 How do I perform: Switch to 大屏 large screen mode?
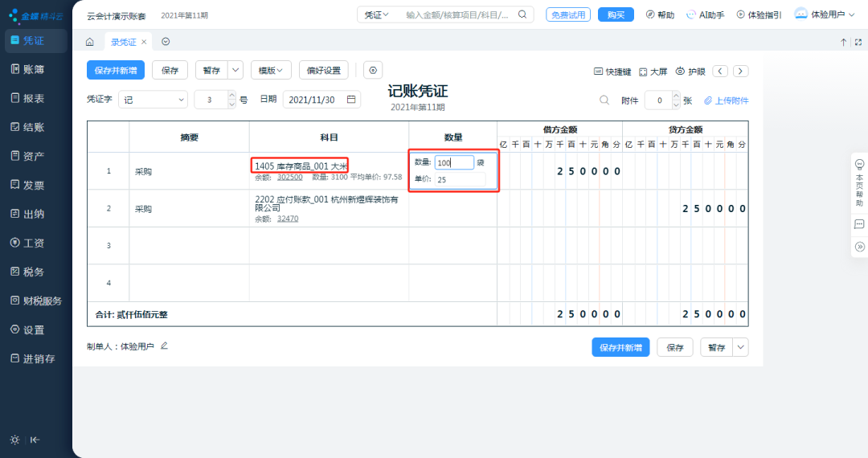tap(653, 72)
